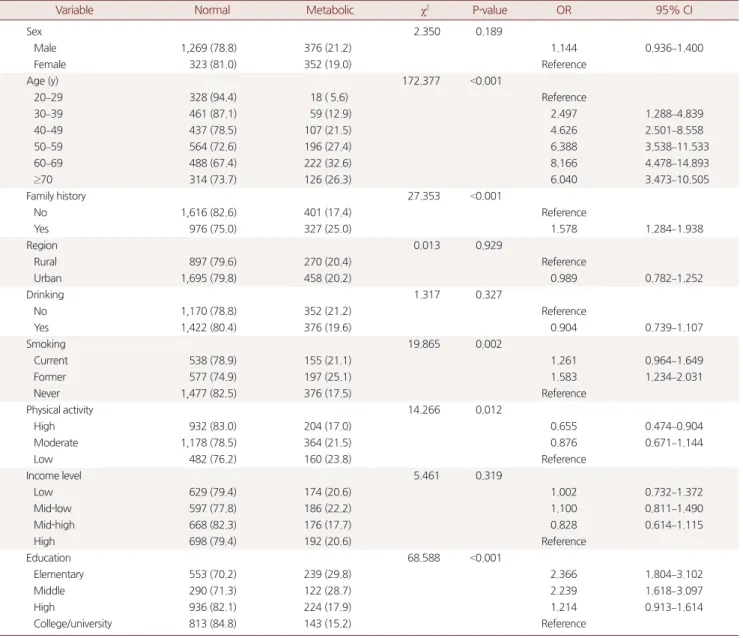The height and width of the screenshot is (638, 743).
Task: Select the 'Middle' education row
Action: [x=49, y=591]
